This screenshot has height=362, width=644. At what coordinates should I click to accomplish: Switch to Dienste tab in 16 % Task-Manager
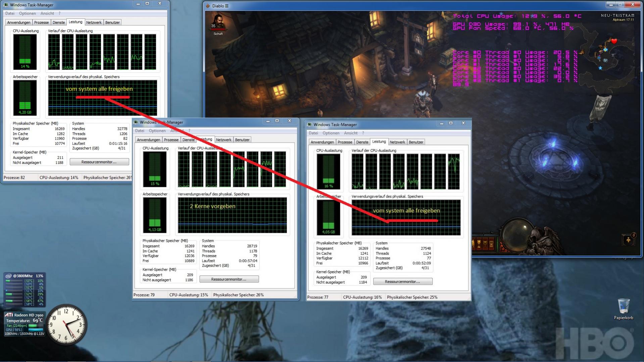[362, 142]
